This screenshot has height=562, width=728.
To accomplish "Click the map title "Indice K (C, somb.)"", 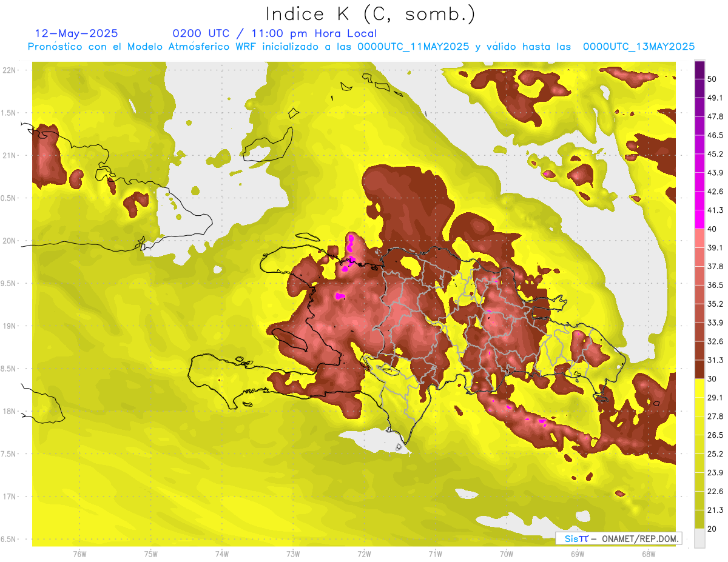I will 371,14.
